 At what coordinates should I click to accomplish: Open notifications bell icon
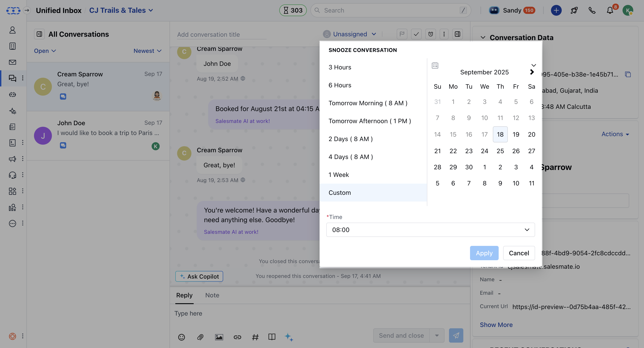(x=610, y=10)
